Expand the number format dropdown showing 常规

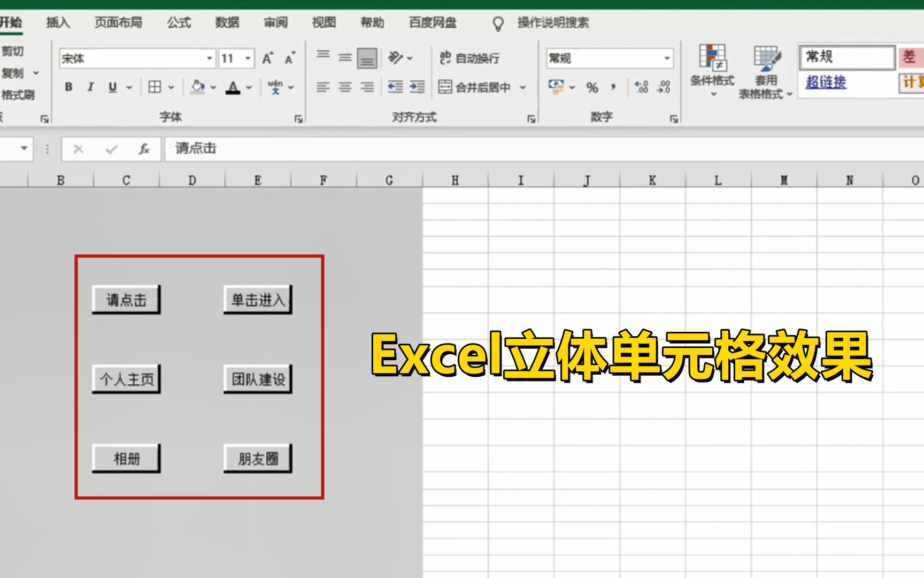tap(666, 58)
